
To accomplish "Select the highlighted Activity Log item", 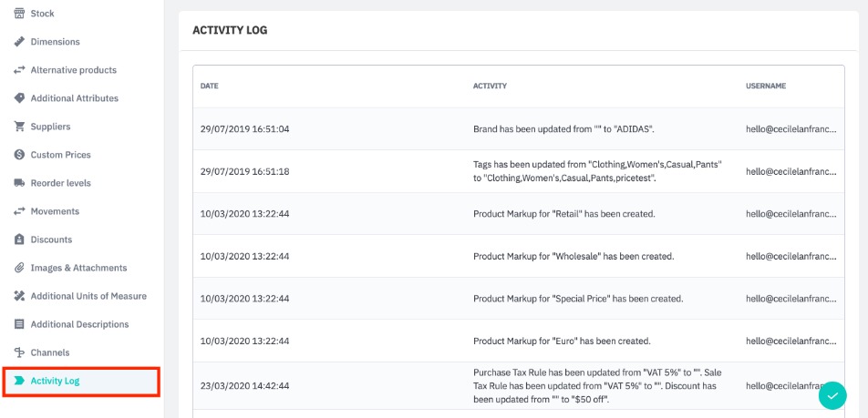I will click(x=55, y=381).
